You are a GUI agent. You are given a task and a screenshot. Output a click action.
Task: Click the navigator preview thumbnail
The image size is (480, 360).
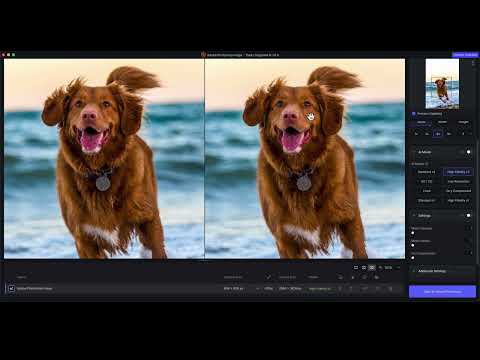[442, 84]
